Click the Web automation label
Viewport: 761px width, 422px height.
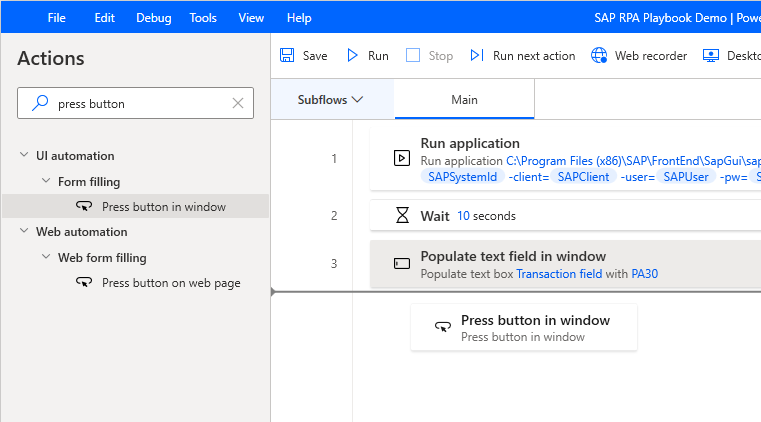pyautogui.click(x=82, y=232)
